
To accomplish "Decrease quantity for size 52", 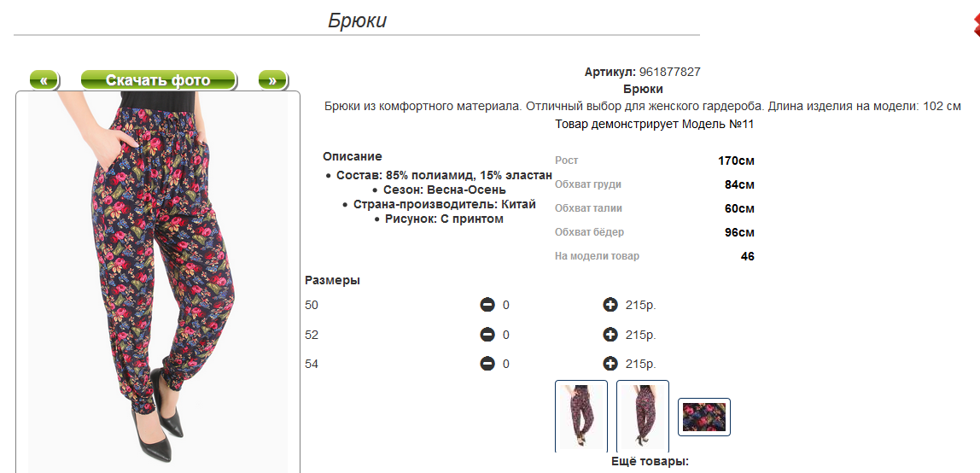I will [x=487, y=335].
